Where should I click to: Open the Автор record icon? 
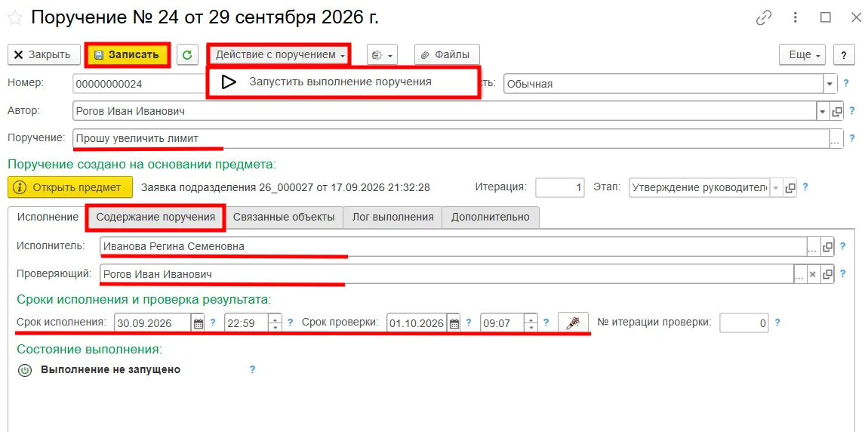837,111
